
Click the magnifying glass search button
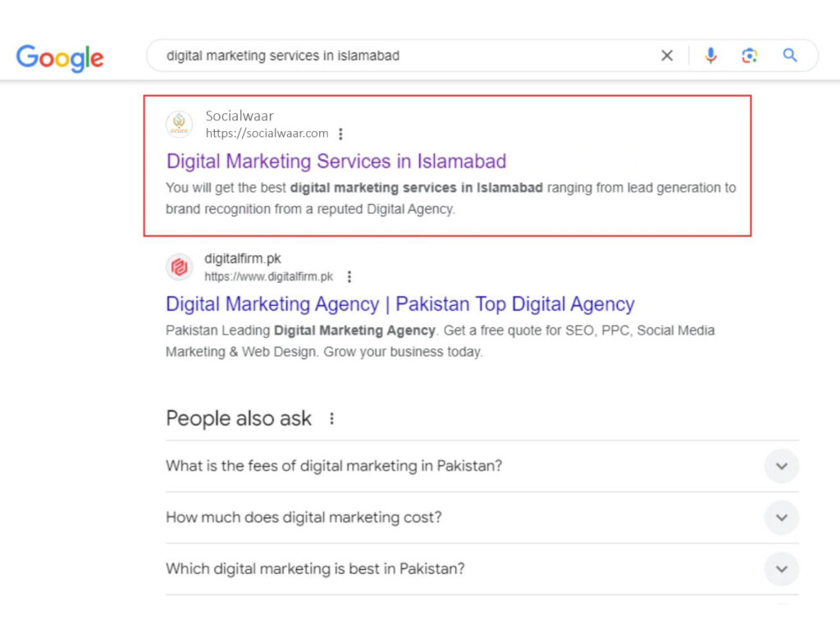[x=790, y=55]
